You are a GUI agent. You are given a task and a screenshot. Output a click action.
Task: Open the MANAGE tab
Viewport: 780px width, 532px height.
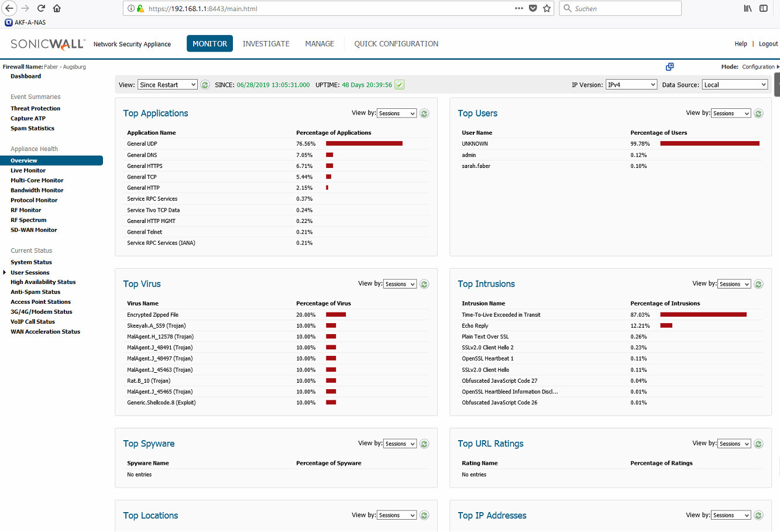(319, 44)
